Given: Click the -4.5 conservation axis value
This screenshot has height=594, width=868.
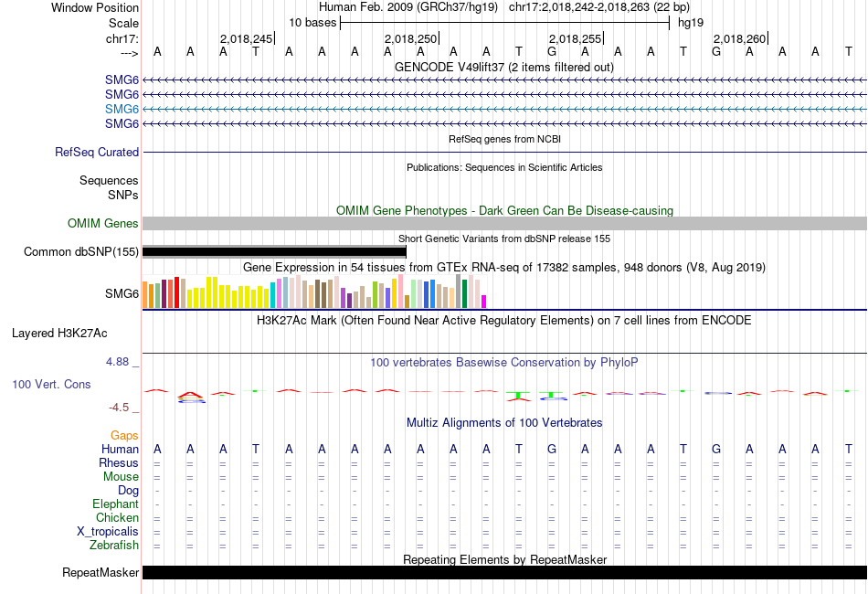Looking at the screenshot, I should click(x=119, y=408).
